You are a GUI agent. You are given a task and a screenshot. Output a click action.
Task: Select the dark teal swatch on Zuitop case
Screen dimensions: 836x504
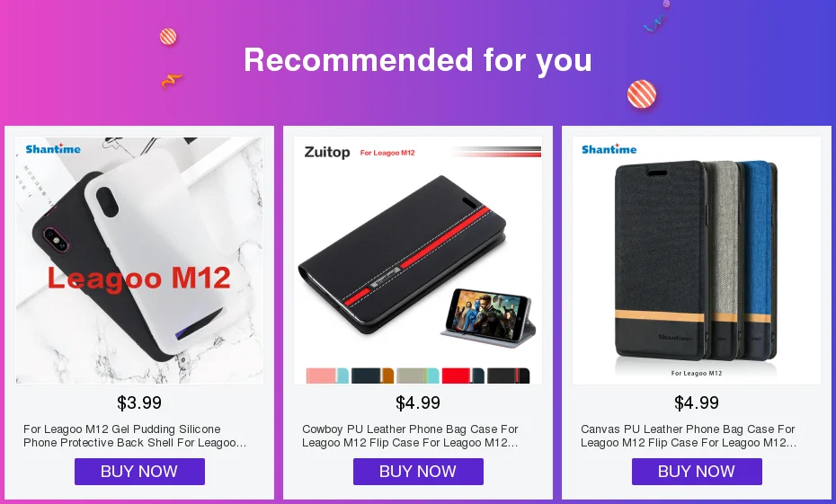(372, 376)
